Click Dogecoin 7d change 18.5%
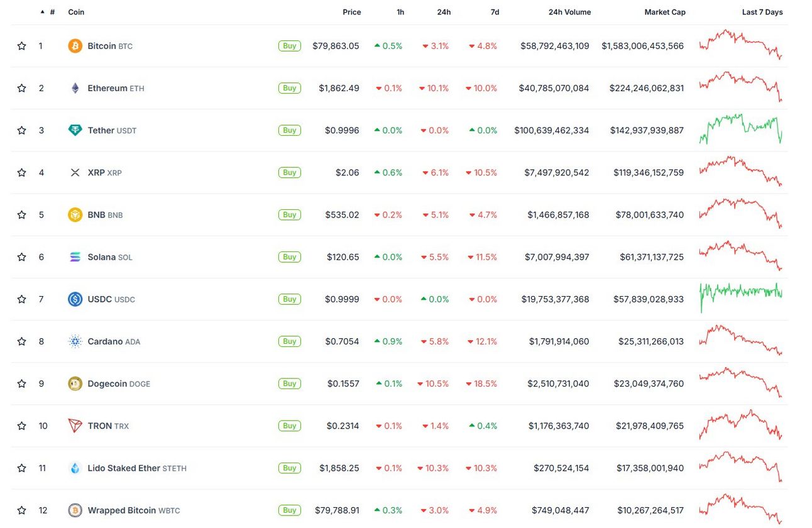 (x=482, y=383)
